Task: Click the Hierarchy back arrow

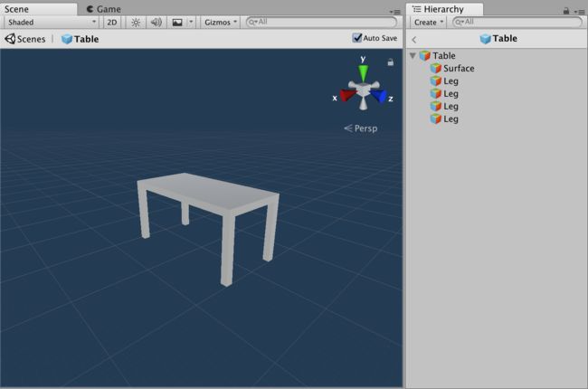Action: (x=414, y=40)
